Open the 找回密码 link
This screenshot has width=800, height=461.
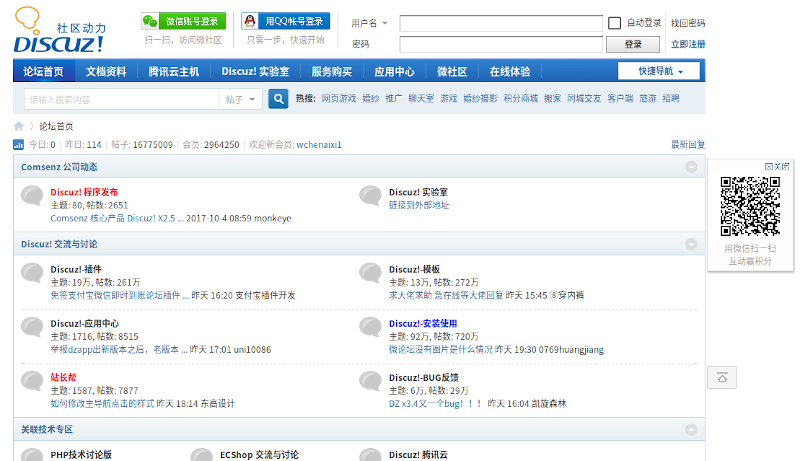tap(688, 23)
